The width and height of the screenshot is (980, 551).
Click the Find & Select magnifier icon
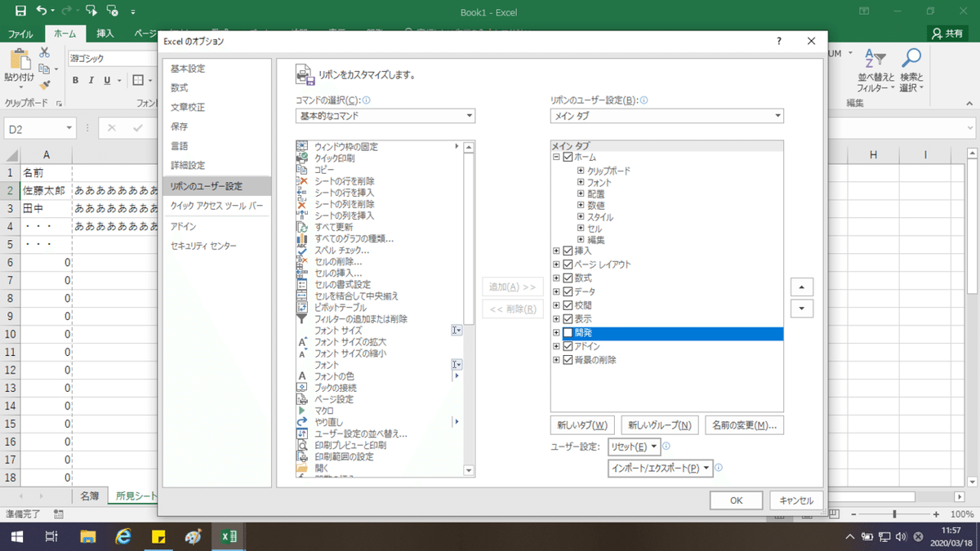[911, 60]
